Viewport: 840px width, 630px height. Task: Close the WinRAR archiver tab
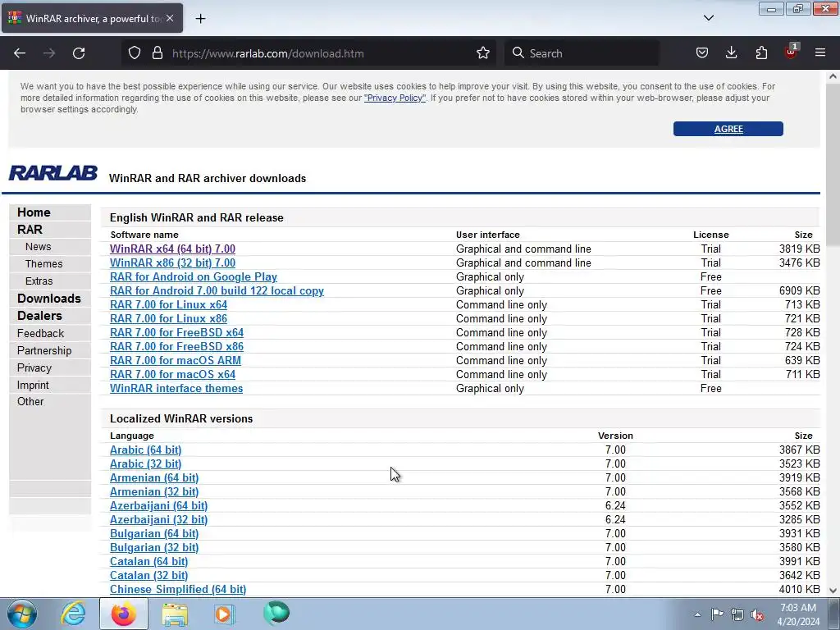pos(170,18)
